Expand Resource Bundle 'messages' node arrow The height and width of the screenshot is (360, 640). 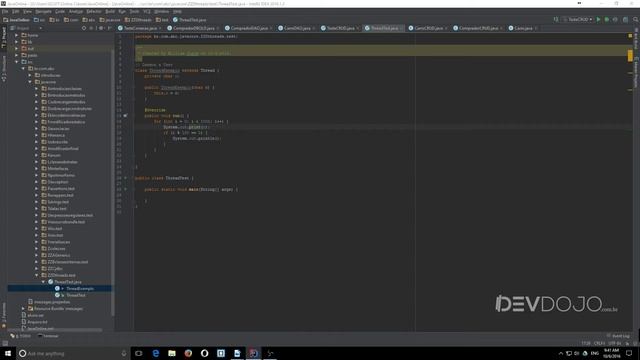click(x=23, y=309)
